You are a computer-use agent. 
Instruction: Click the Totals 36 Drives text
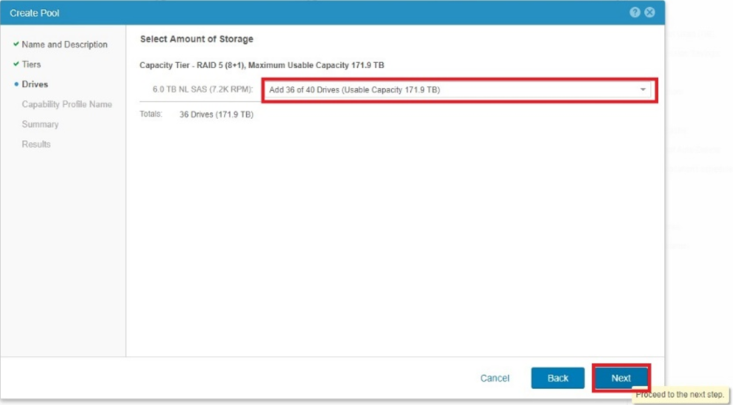(x=215, y=115)
